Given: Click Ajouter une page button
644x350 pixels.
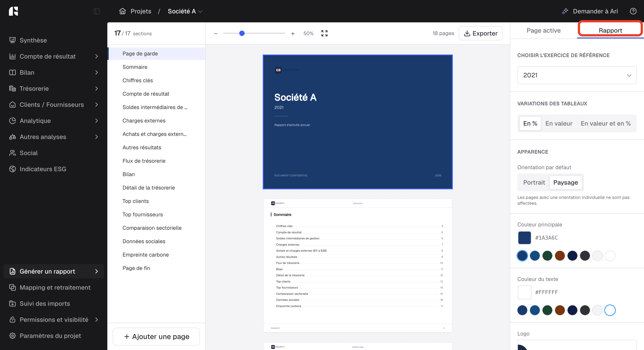Looking at the screenshot, I should click(x=156, y=337).
